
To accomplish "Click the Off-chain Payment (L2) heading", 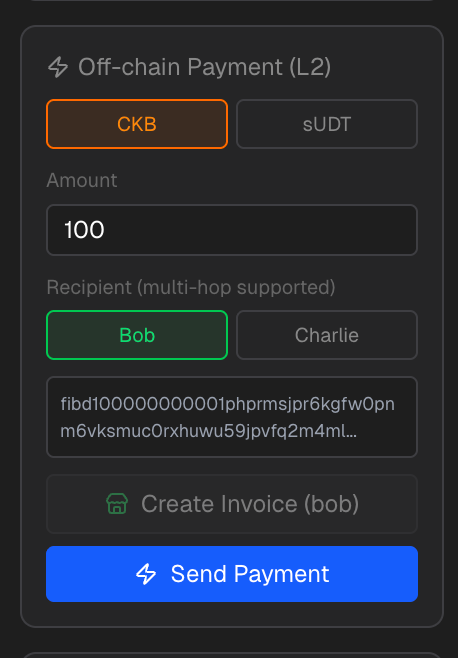I will coord(204,67).
